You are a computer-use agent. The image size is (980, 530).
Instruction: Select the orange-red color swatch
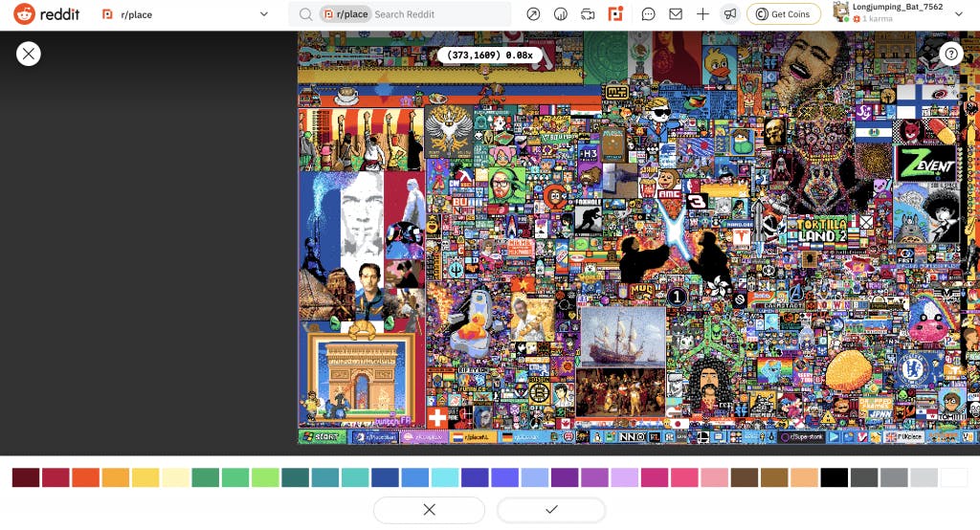[85, 477]
